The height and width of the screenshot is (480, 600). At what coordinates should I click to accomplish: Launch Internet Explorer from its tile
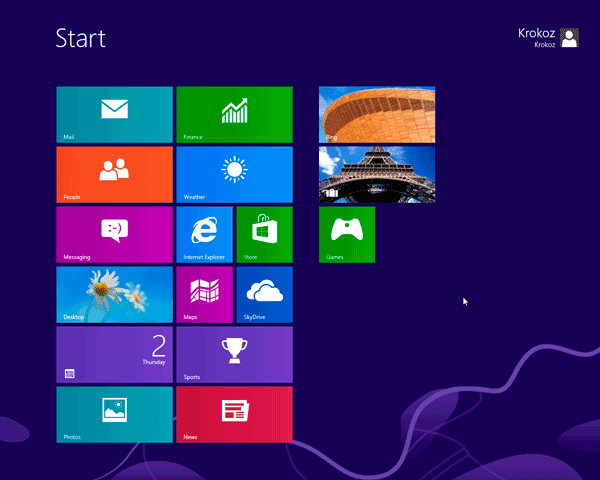point(204,235)
